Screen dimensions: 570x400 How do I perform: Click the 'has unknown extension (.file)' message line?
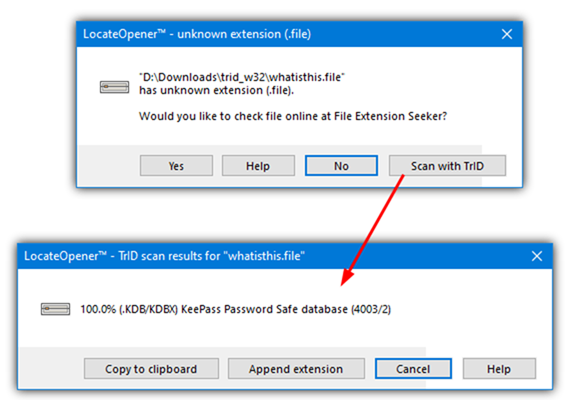216,90
